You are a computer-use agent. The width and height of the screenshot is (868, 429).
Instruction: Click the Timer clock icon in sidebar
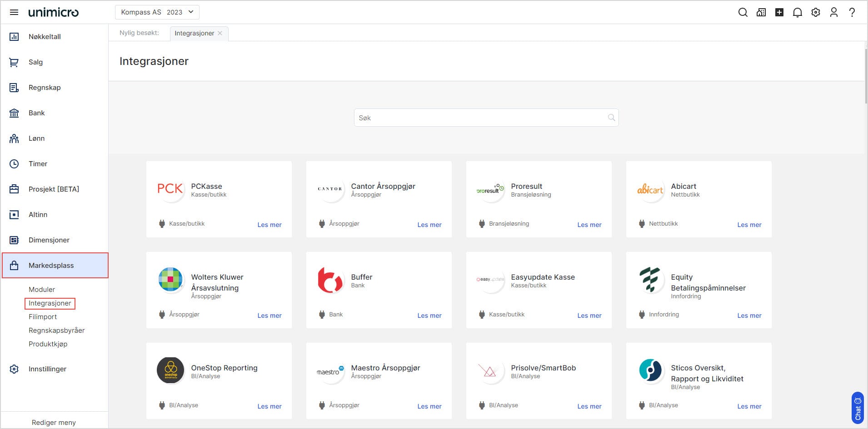coord(14,164)
